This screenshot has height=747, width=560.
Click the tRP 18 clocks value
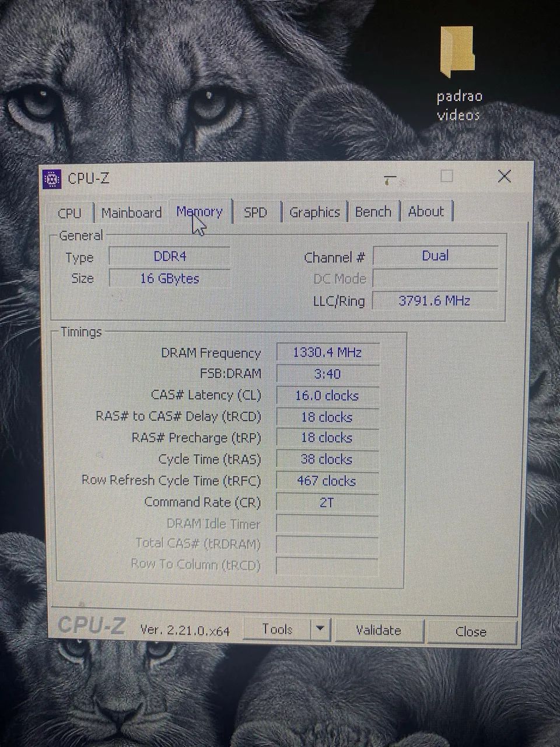click(x=327, y=438)
